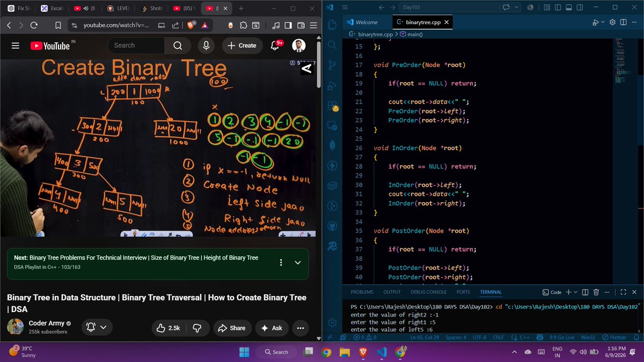Expand the next-video playlist panel chevron

point(298,263)
